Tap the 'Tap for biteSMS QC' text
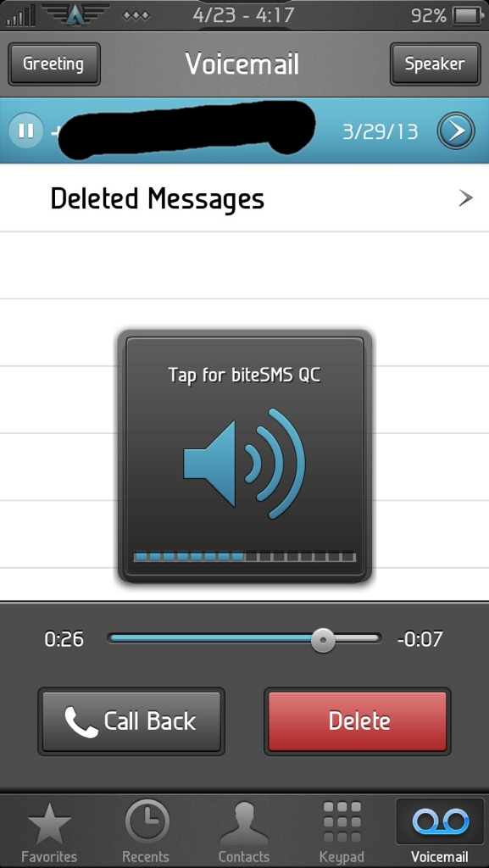Screen dimensions: 489x868 pyautogui.click(x=244, y=376)
